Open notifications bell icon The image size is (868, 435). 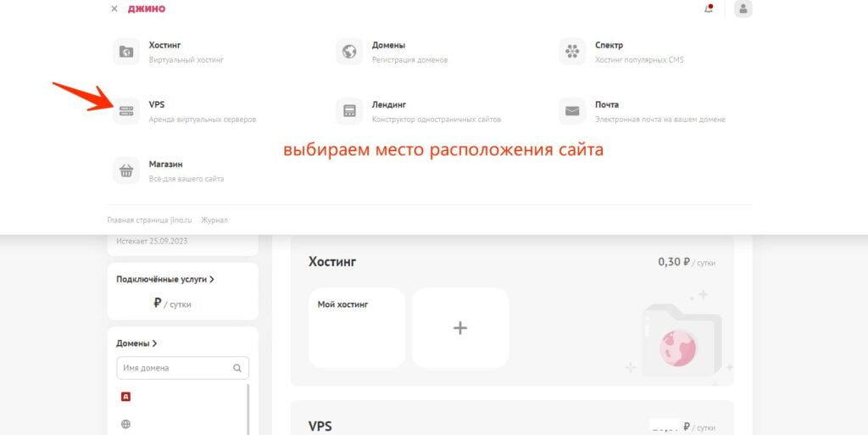[709, 8]
